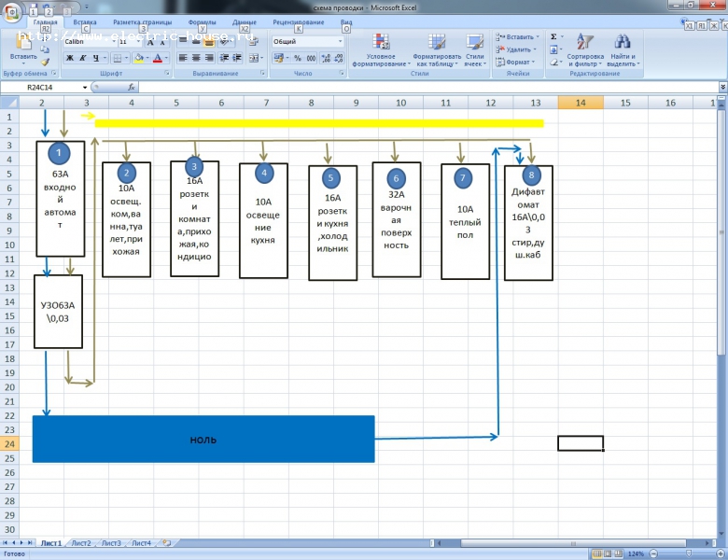The height and width of the screenshot is (560, 728).
Task: Click the AutoSum sigma icon
Action: click(553, 36)
